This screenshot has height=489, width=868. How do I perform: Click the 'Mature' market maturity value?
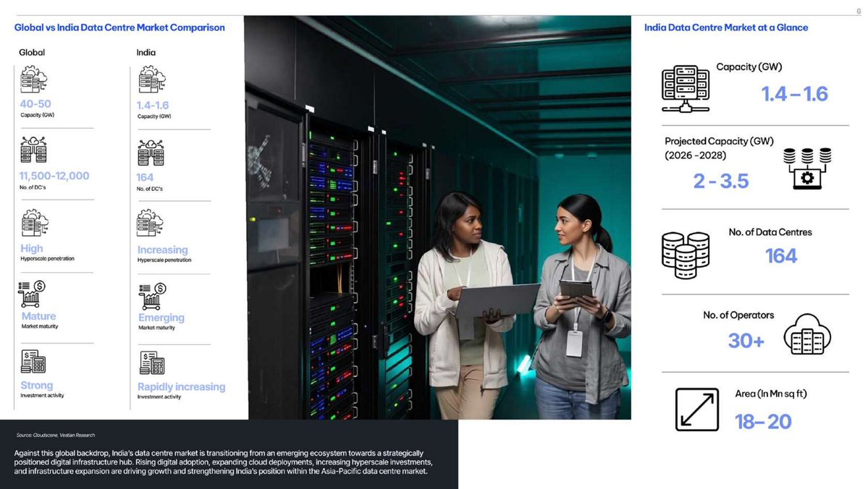(39, 316)
